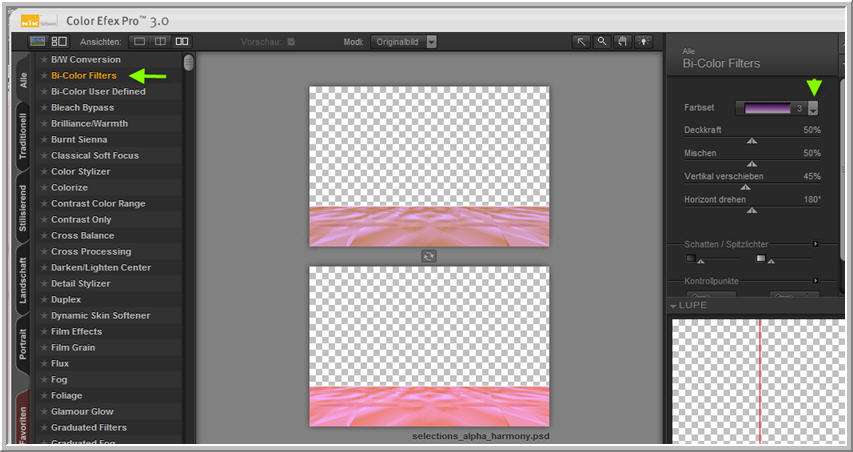Select the Foliage filter
853x452 pixels.
[x=66, y=395]
